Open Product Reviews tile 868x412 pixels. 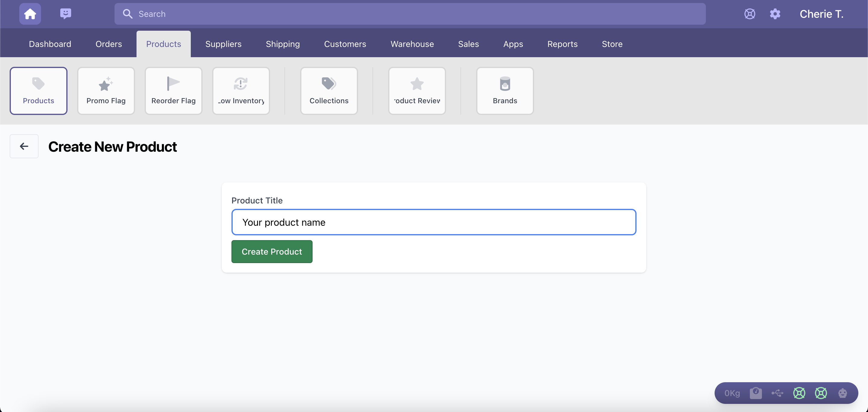pos(417,91)
